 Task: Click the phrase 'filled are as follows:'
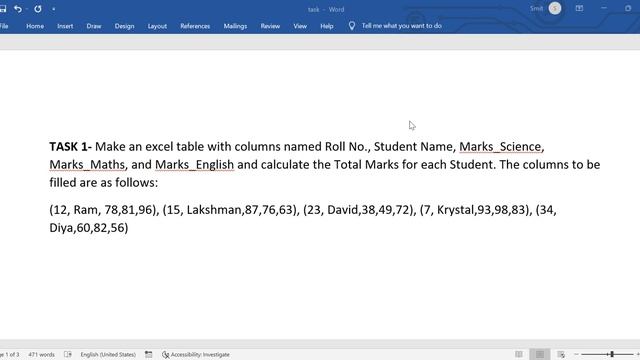click(103, 182)
